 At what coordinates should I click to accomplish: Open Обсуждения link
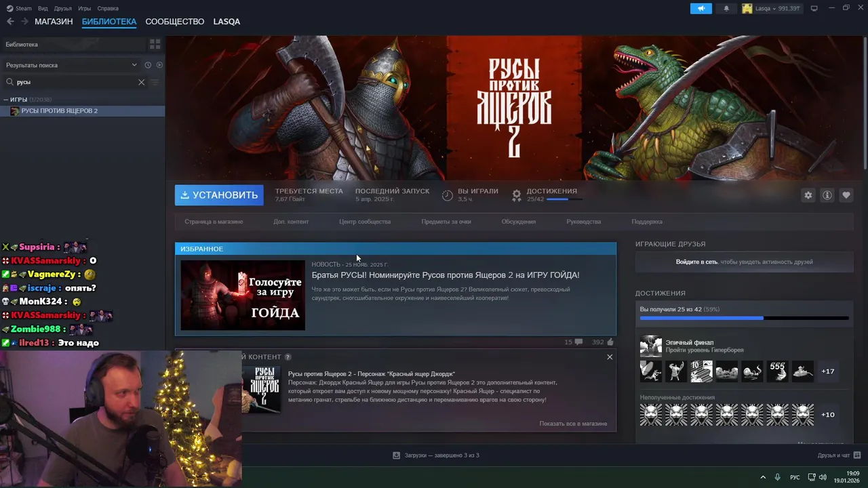coord(519,222)
